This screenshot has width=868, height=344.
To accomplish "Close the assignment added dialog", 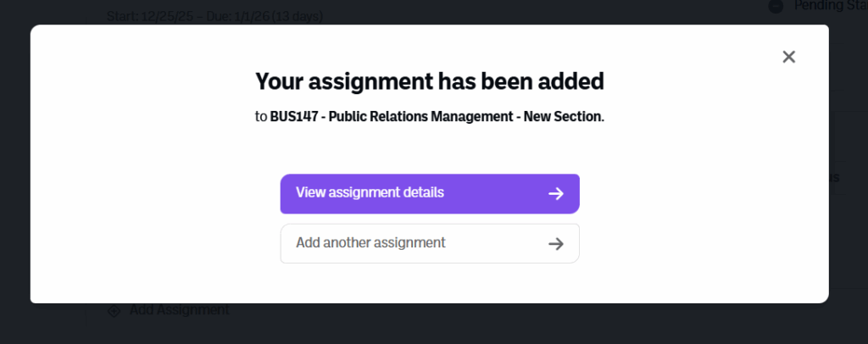I will 788,57.
